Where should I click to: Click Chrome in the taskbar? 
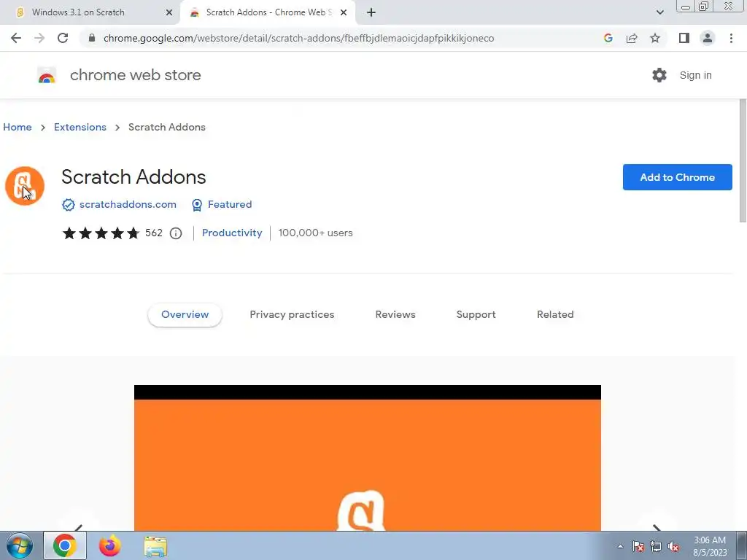coord(65,545)
